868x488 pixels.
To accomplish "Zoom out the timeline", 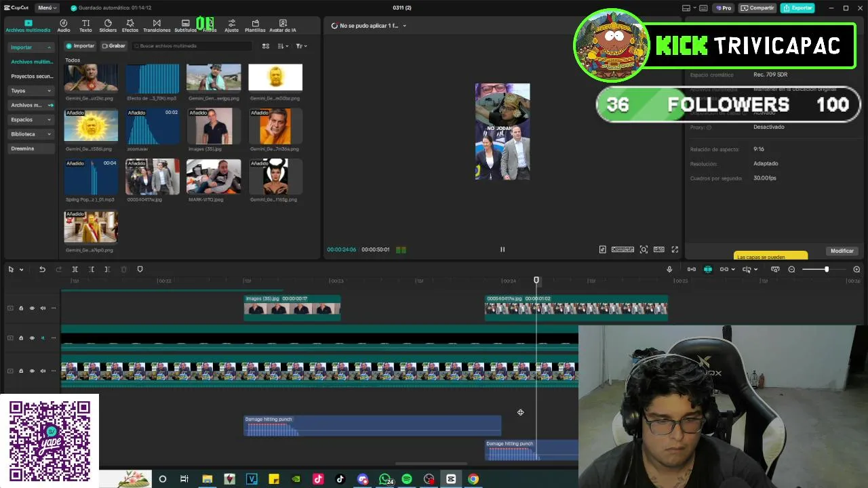I will 791,270.
